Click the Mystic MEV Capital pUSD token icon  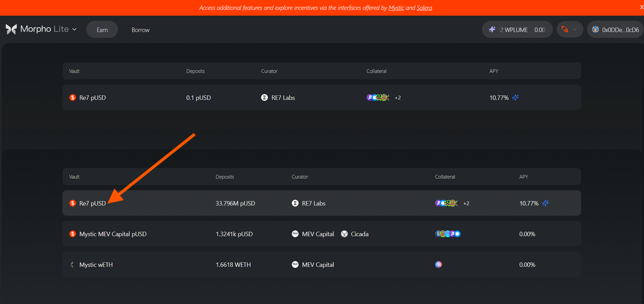pos(72,234)
